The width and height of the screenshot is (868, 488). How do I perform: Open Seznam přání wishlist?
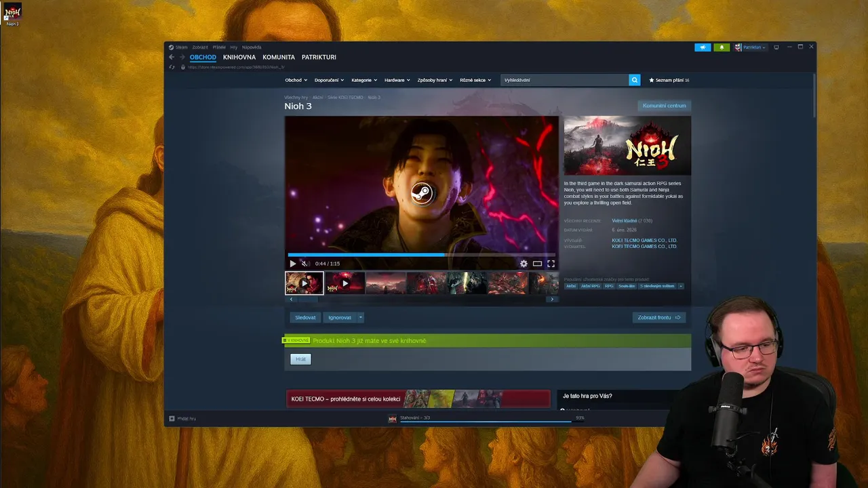669,80
